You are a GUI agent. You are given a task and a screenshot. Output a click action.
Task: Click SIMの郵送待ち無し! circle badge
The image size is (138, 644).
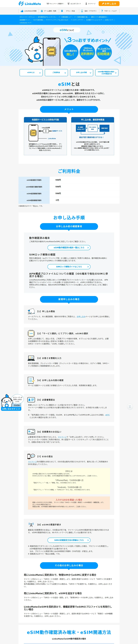pos(70,52)
